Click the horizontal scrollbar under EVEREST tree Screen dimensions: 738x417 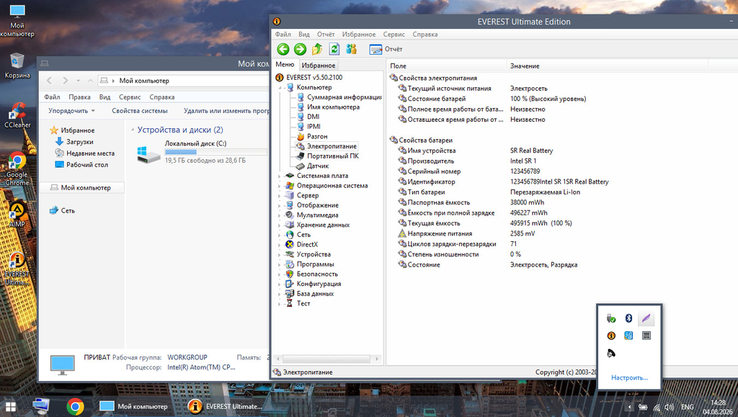(x=328, y=359)
